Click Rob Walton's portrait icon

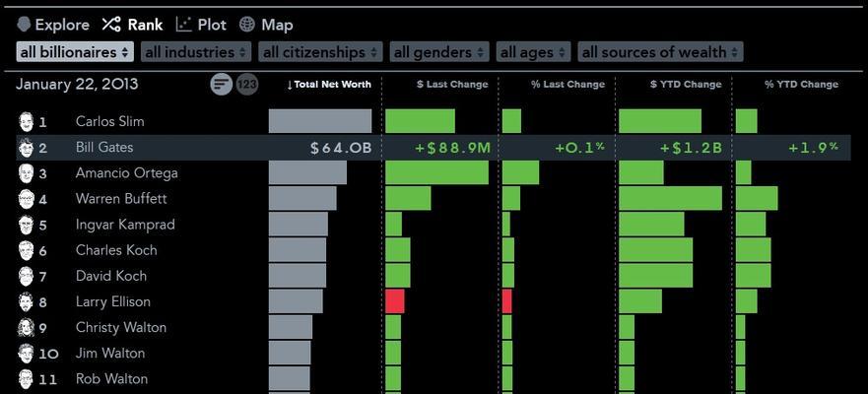(x=26, y=379)
